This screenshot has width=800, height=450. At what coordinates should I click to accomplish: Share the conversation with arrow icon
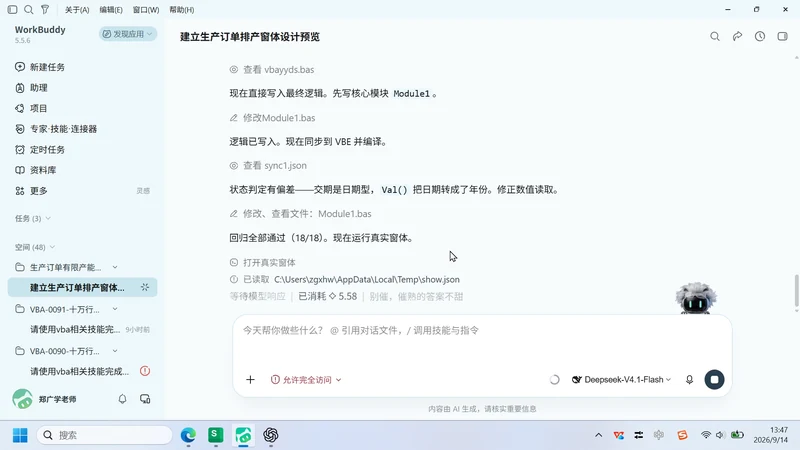coord(737,36)
